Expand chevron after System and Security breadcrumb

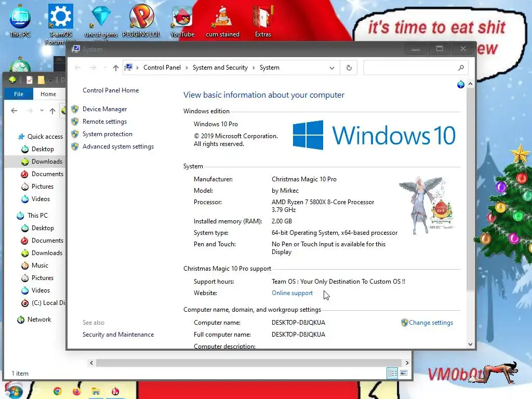coord(254,68)
